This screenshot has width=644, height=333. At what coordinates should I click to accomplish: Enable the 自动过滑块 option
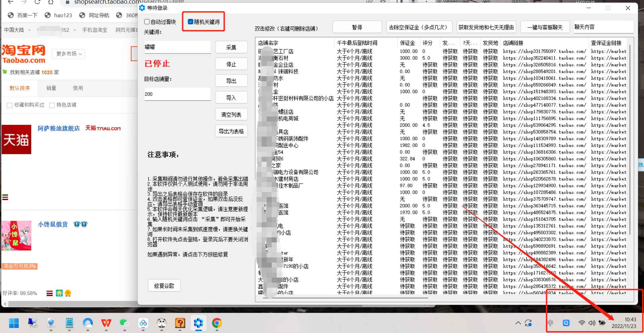pyautogui.click(x=147, y=21)
